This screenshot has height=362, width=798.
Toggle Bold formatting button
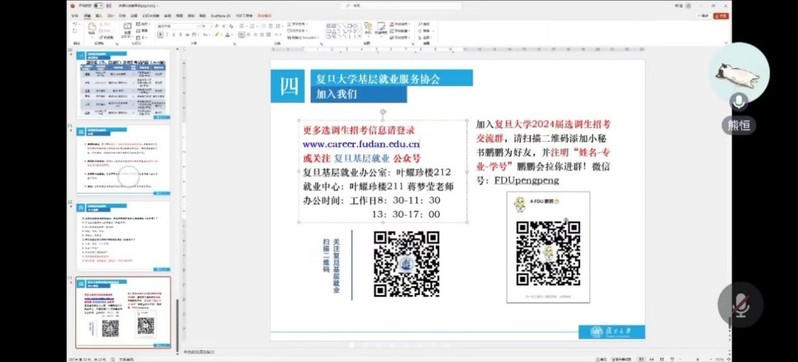click(x=160, y=34)
